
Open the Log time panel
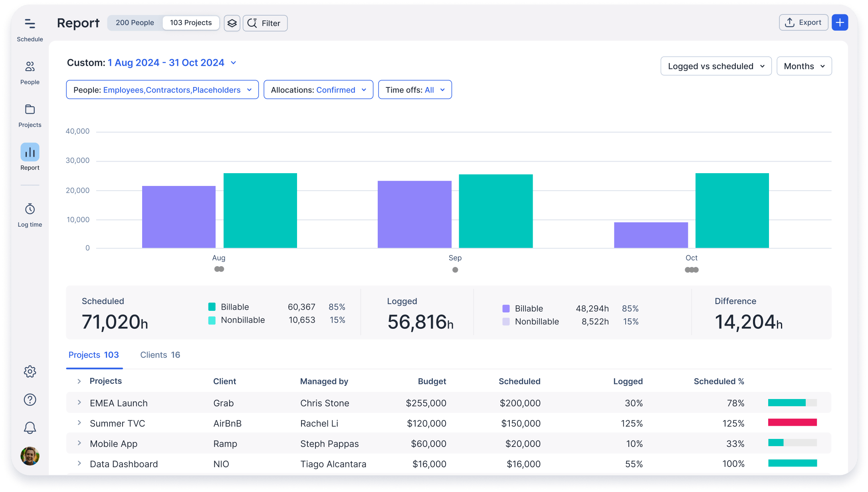tap(30, 214)
